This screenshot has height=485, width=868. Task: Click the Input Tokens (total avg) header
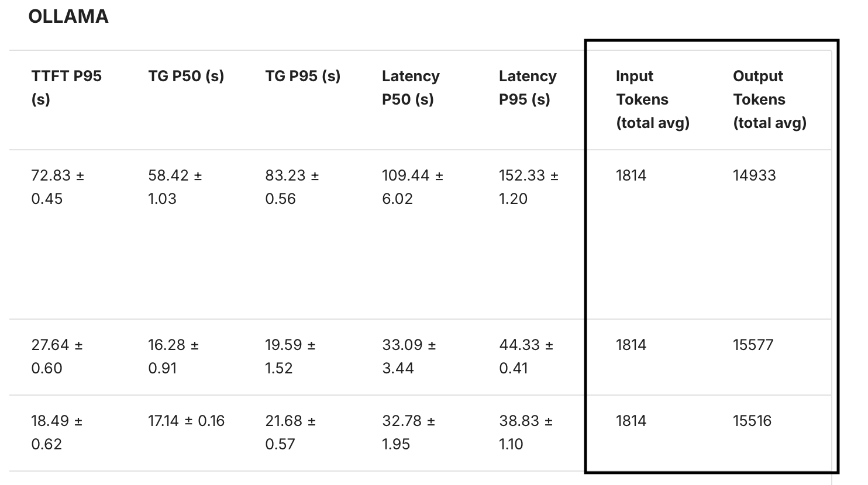pyautogui.click(x=652, y=99)
